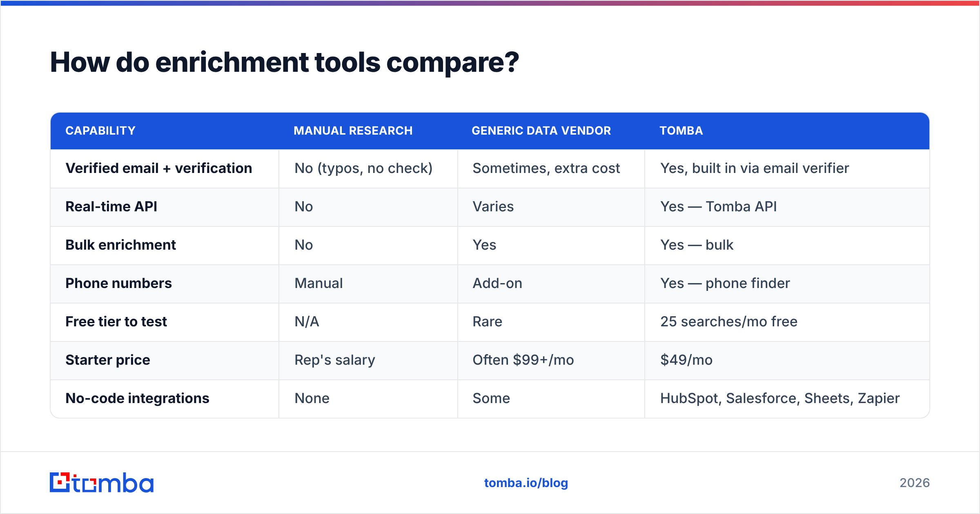Image resolution: width=980 pixels, height=514 pixels.
Task: Click the 'Starter price' row label
Action: pyautogui.click(x=108, y=360)
